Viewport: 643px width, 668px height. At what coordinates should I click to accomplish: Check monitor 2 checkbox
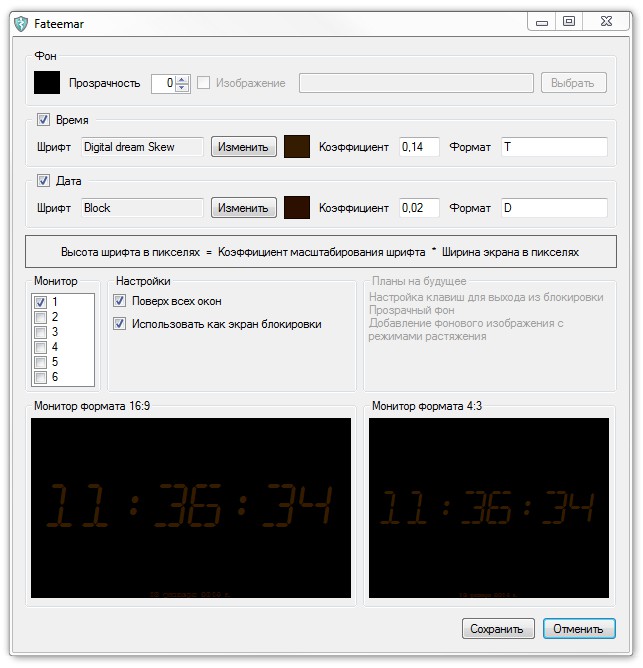[x=40, y=317]
